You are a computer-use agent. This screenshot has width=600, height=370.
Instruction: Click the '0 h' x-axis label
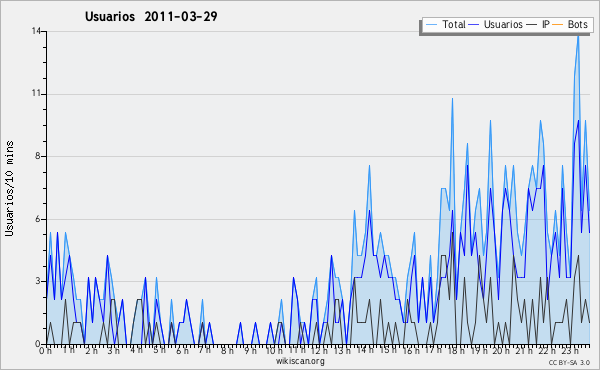(46, 350)
